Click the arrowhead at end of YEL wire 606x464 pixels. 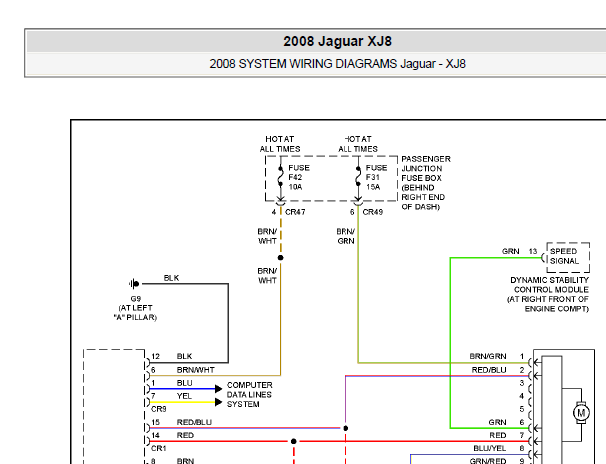coord(218,402)
